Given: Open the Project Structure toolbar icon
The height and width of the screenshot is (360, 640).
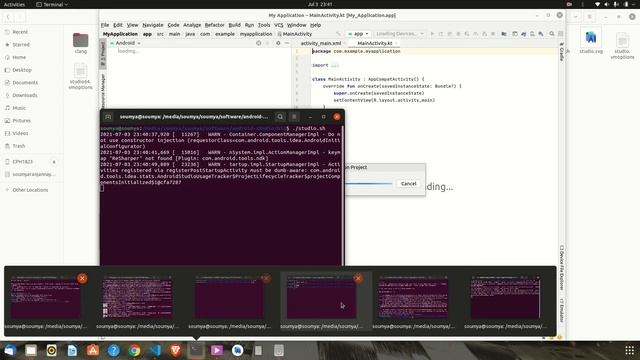Looking at the screenshot, I should click(x=504, y=34).
